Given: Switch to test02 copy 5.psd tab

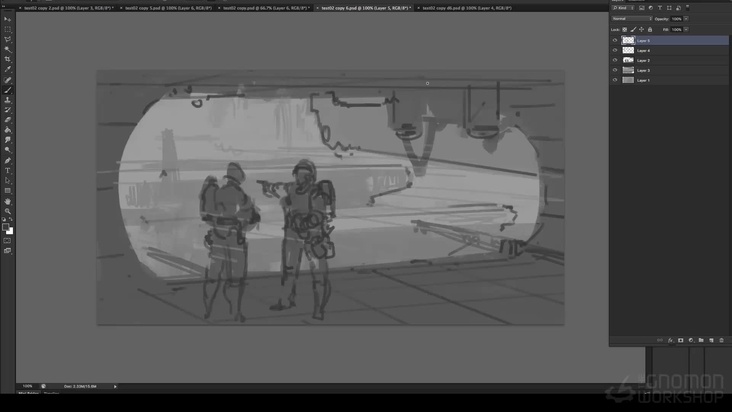Looking at the screenshot, I should (168, 8).
